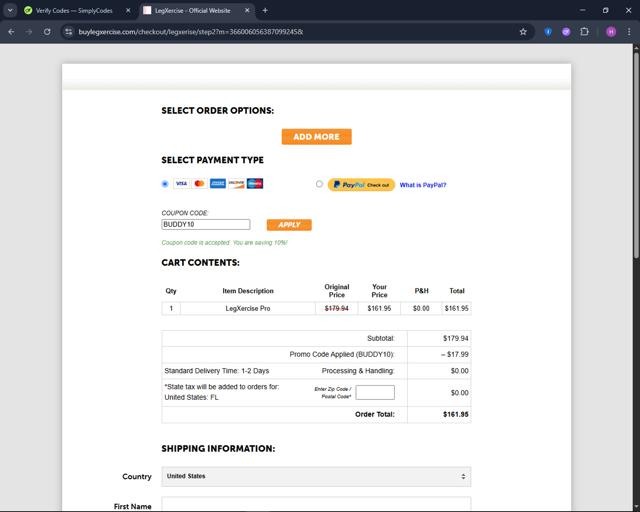Click the zip code input box

[x=375, y=392]
